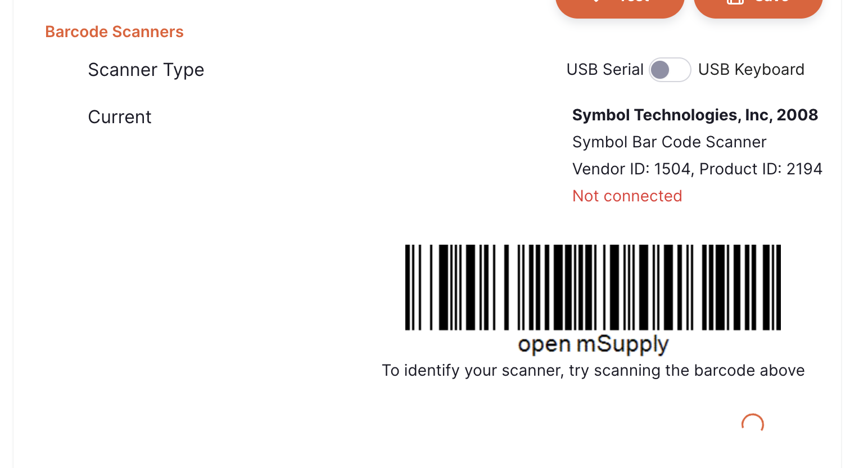Click the gray knob of the scanner toggle

pyautogui.click(x=660, y=70)
